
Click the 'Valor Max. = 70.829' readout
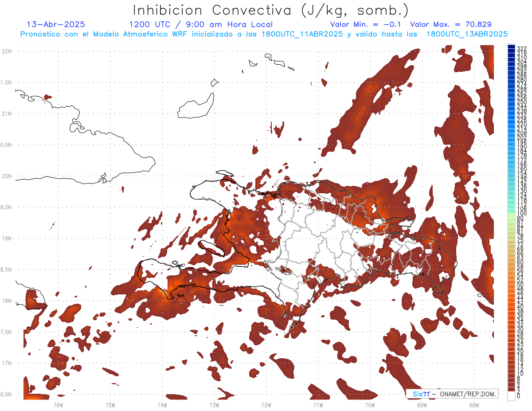click(450, 24)
